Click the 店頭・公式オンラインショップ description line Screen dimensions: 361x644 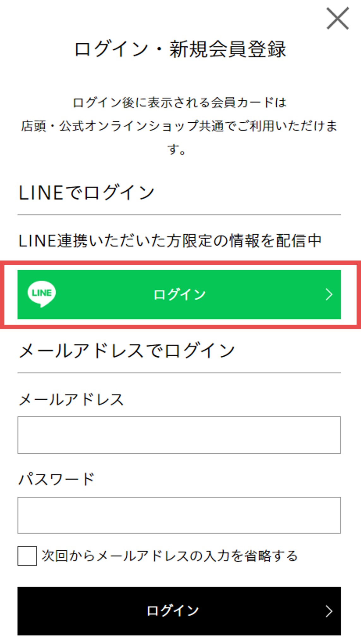tap(179, 126)
